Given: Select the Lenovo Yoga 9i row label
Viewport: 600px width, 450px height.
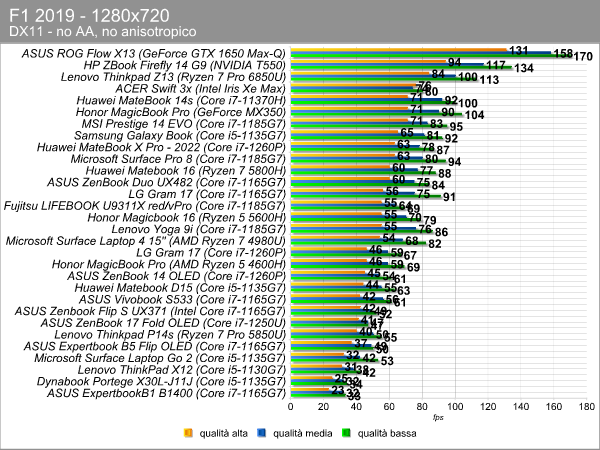Looking at the screenshot, I should (199, 230).
